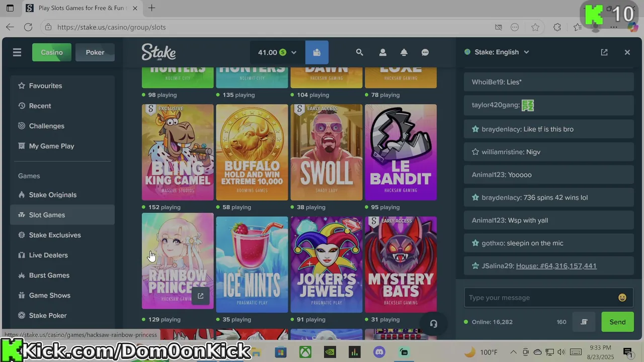The width and height of the screenshot is (644, 362).
Task: Switch to the Casino tab
Action: (x=52, y=52)
